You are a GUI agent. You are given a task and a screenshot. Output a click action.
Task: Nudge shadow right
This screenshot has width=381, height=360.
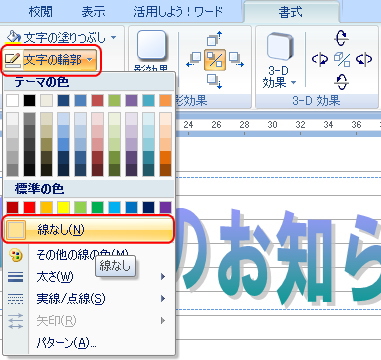236,59
